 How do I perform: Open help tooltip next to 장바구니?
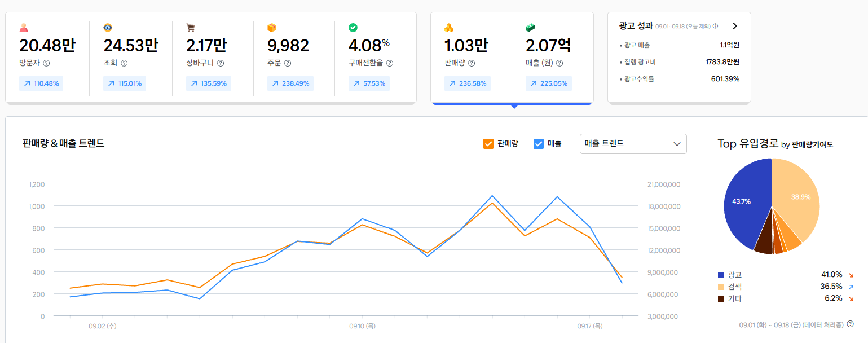[221, 63]
